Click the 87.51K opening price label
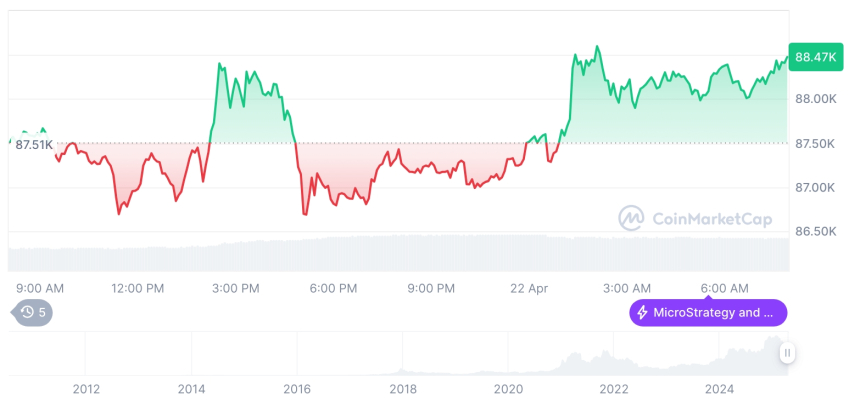The width and height of the screenshot is (860, 401). coord(34,144)
